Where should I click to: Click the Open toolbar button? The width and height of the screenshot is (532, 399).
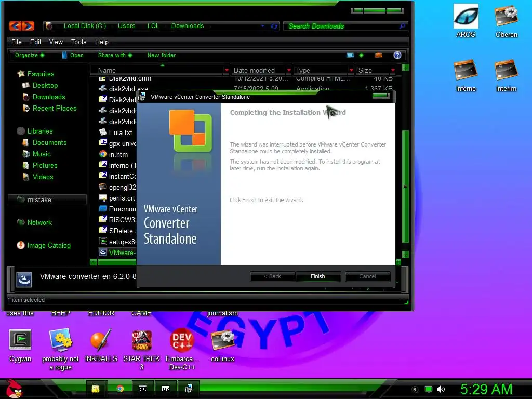coord(73,55)
